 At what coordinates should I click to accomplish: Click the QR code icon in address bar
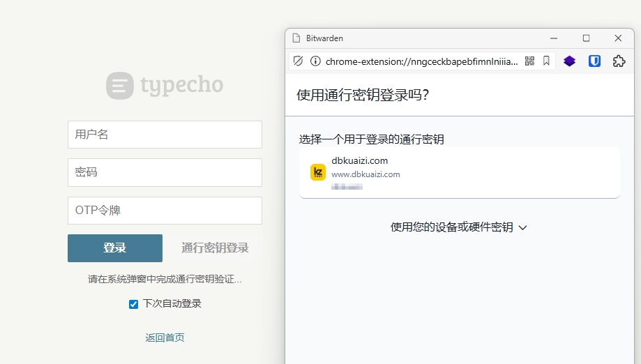tap(529, 61)
